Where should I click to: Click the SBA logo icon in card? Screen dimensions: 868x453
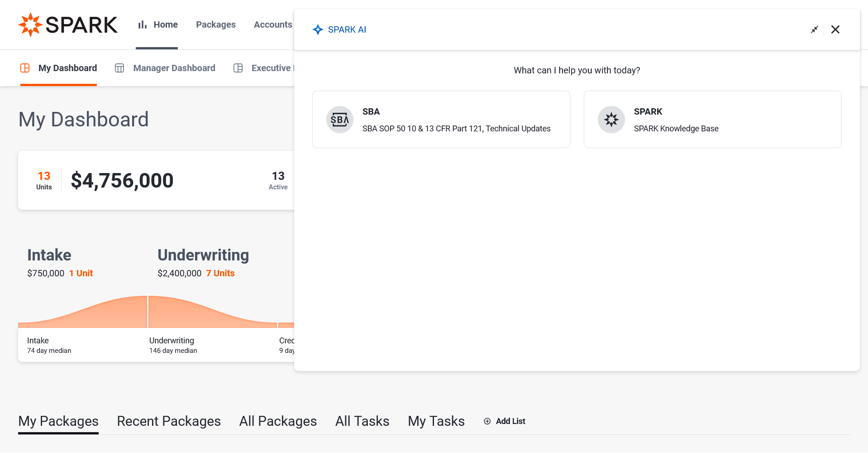point(340,120)
